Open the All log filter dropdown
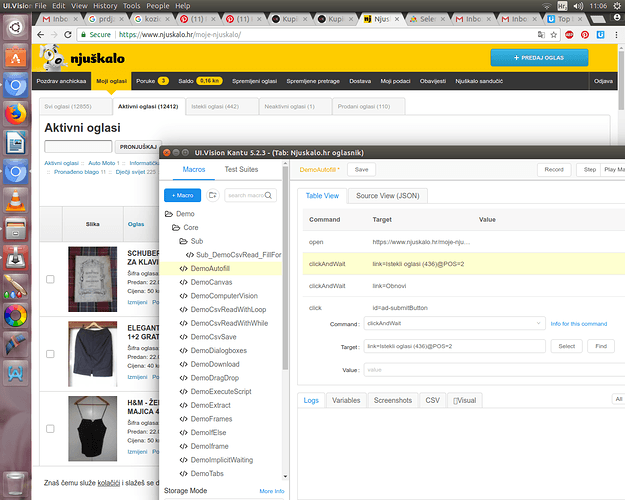Viewport: 625px width, 500px height. [619, 399]
